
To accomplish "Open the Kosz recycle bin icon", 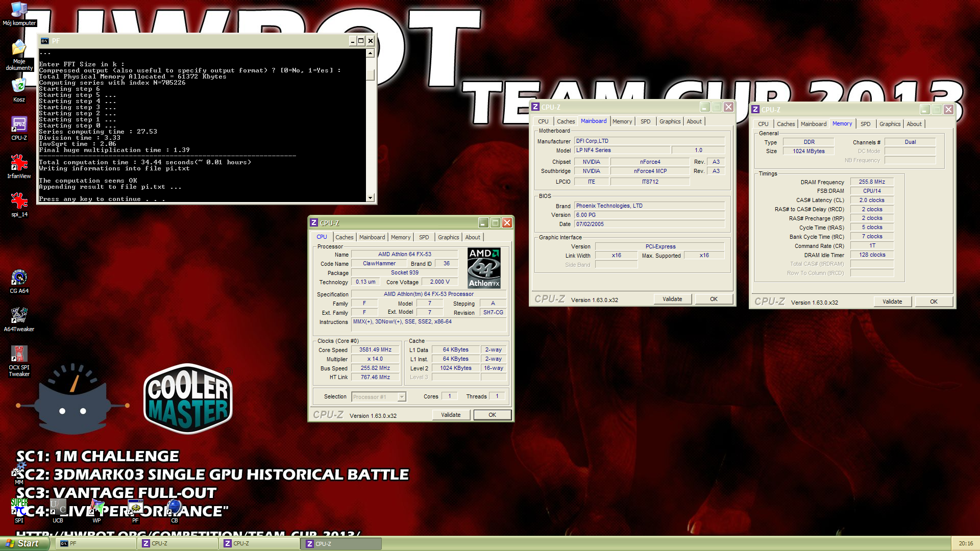I will [x=19, y=90].
